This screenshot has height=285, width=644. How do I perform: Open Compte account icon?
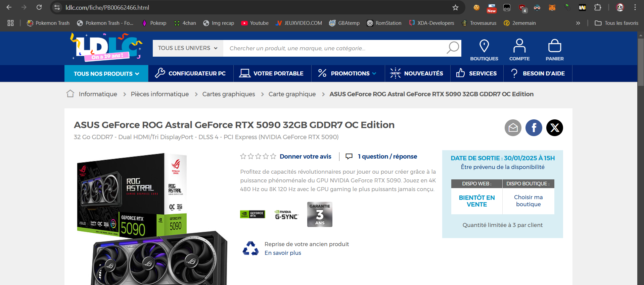[x=519, y=50]
